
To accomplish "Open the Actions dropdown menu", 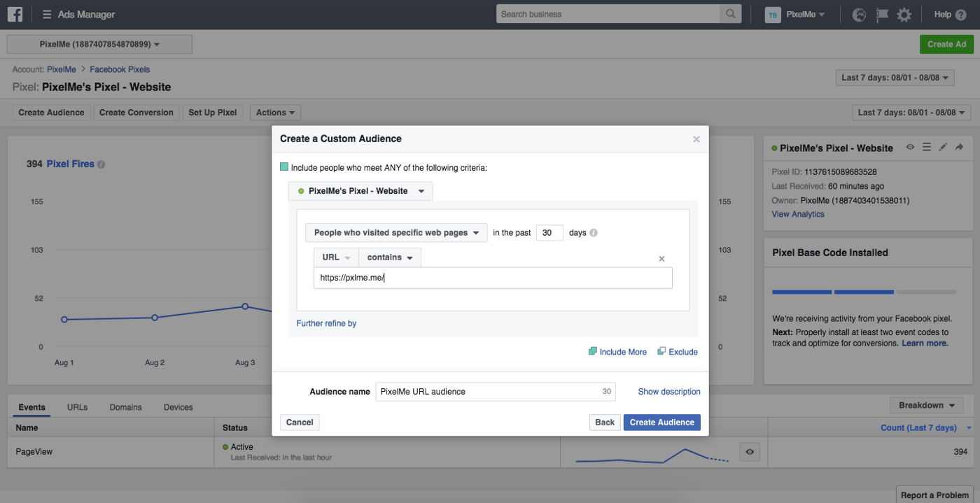I will 276,113.
